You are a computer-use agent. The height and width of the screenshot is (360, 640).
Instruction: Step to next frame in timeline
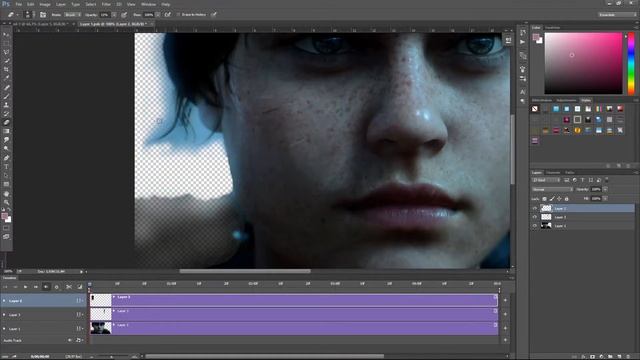click(x=36, y=287)
